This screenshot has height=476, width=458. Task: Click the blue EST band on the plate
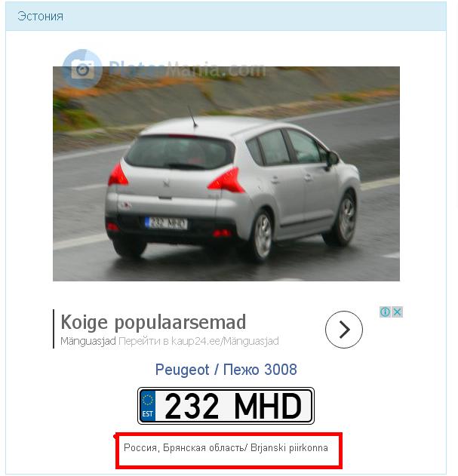click(148, 406)
